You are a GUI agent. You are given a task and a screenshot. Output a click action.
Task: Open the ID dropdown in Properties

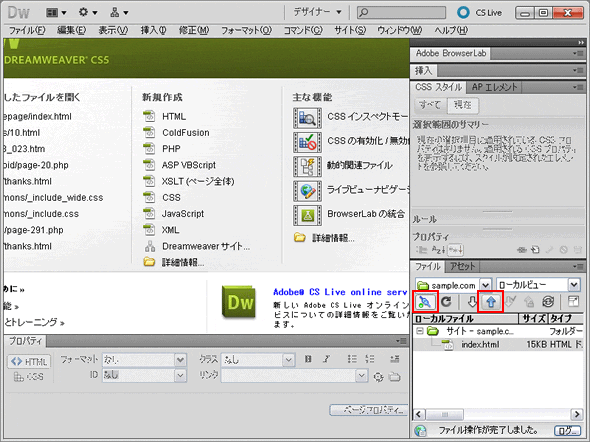[x=181, y=375]
